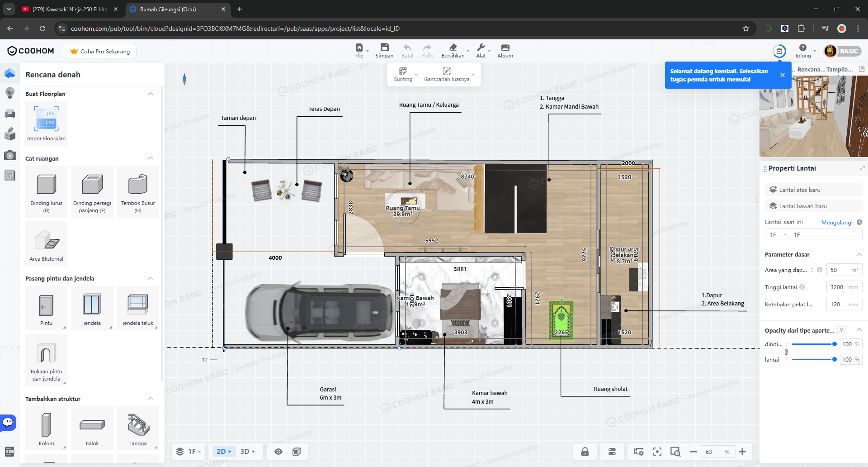868x467 pixels.
Task: Switch to 3D view mode
Action: (247, 452)
